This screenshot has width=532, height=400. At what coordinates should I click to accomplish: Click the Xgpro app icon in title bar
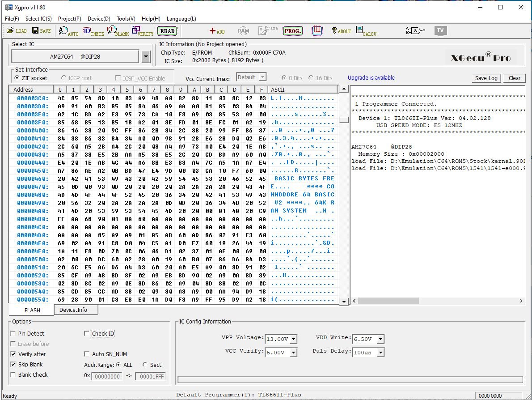[x=9, y=7]
